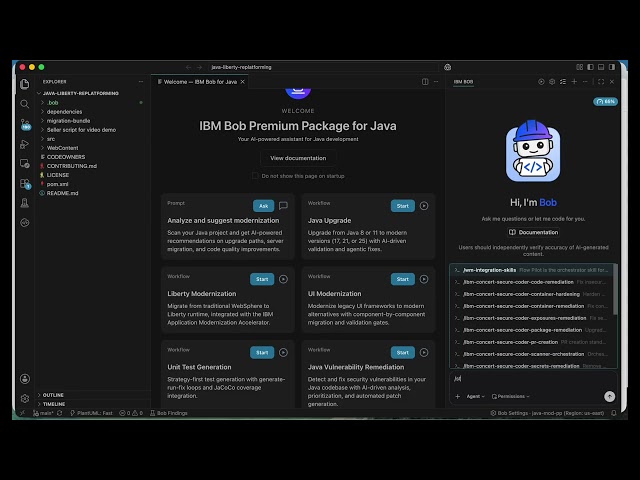Screen dimensions: 640x480
Task: Choose /wm-integration-skills suggestion
Action: [x=531, y=270]
